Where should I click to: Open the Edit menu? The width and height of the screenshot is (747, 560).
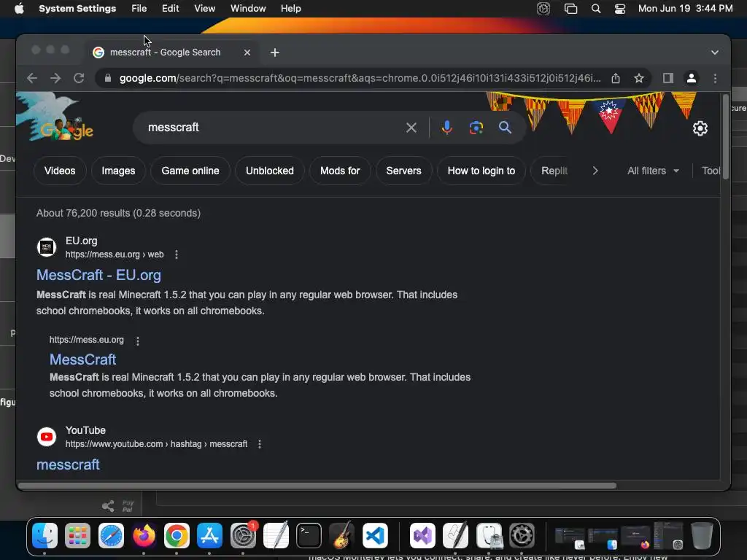(170, 9)
